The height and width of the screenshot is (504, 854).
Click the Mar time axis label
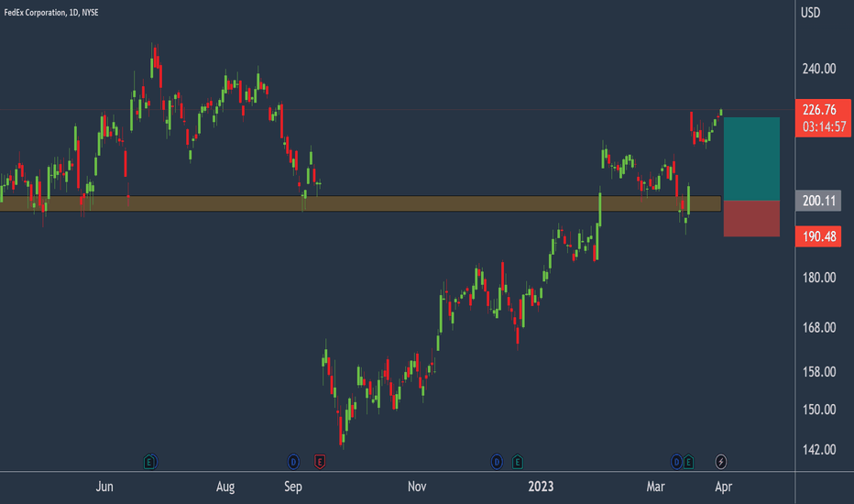(x=656, y=487)
